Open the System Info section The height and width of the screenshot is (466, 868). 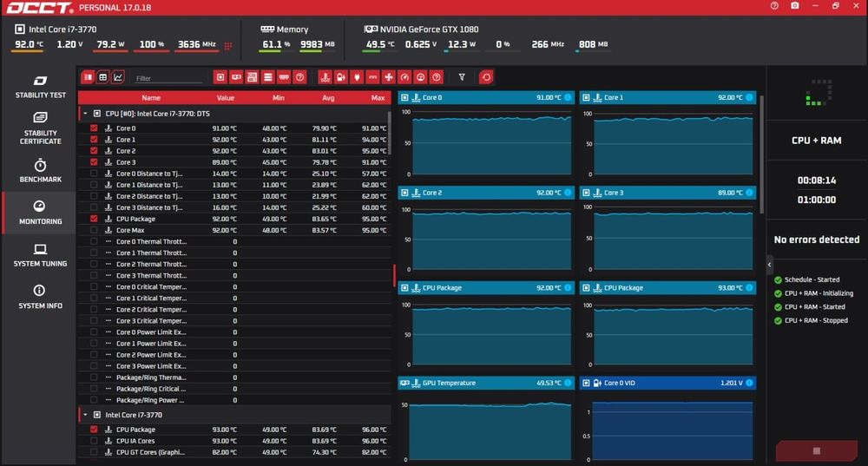(40, 297)
